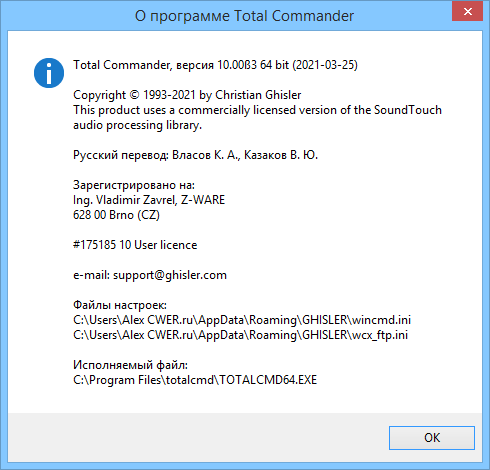Click the TOTALCMD64.EXE executable path
The width and height of the screenshot is (490, 470).
(195, 380)
